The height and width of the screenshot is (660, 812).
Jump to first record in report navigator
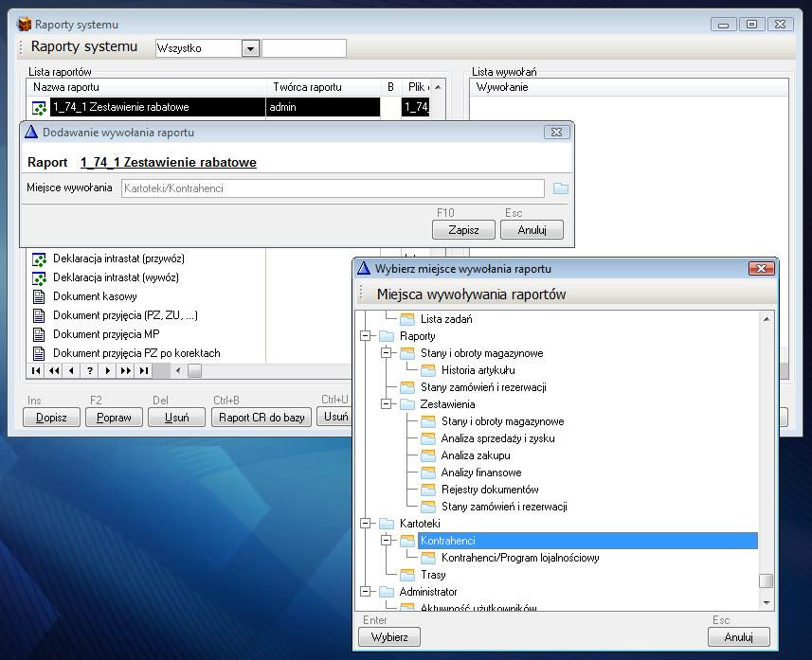(37, 371)
